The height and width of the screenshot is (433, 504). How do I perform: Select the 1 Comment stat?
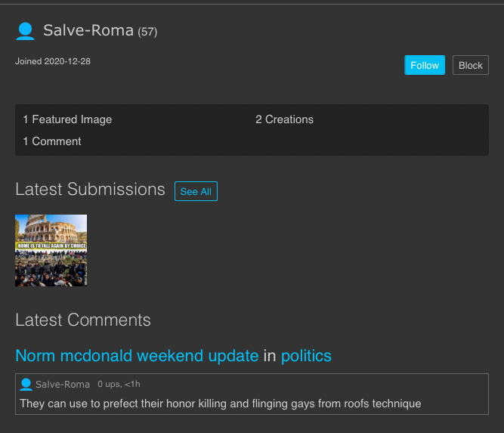52,141
